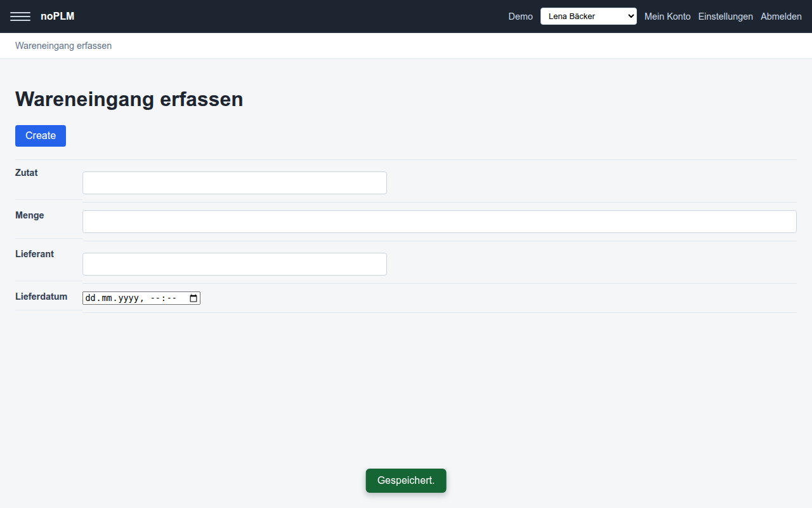Click the Menge field label
This screenshot has width=812, height=508.
(30, 215)
